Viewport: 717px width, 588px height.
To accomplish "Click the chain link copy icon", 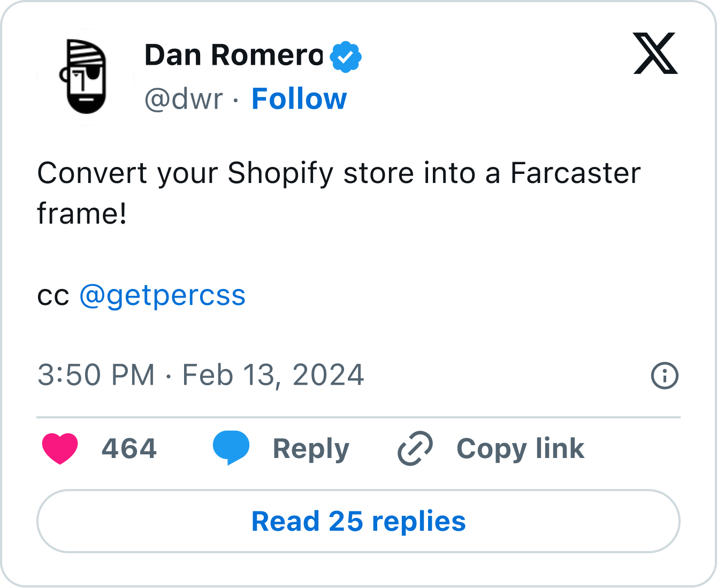I will click(x=415, y=448).
